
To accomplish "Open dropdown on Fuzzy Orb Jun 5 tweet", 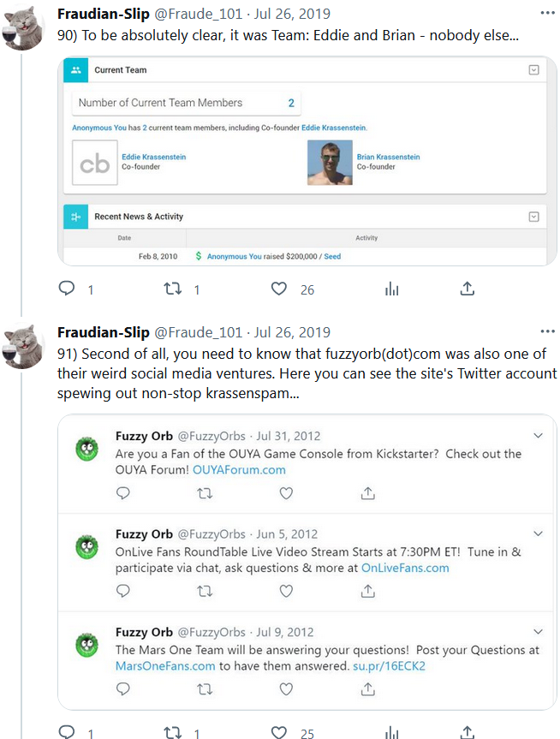I will tap(538, 533).
